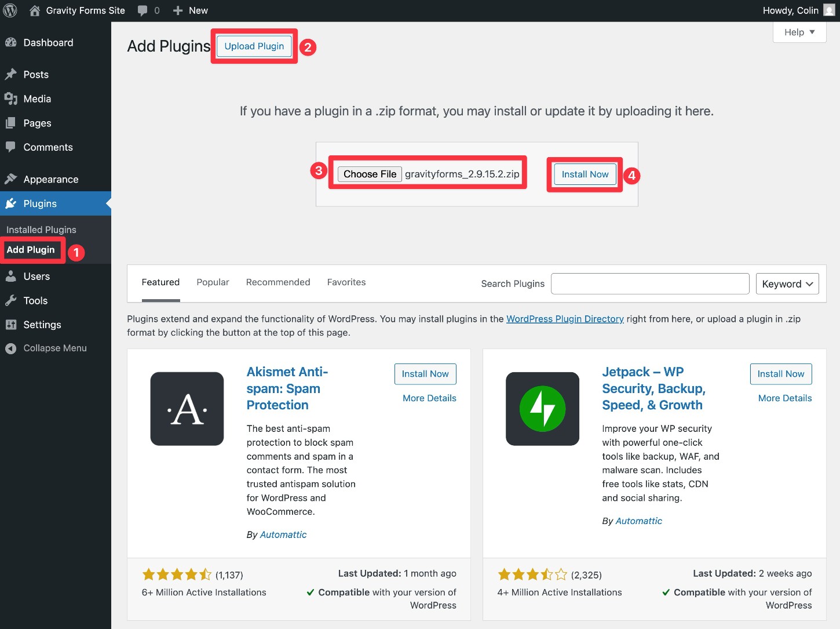Open Automattic author link under Akismet

283,535
